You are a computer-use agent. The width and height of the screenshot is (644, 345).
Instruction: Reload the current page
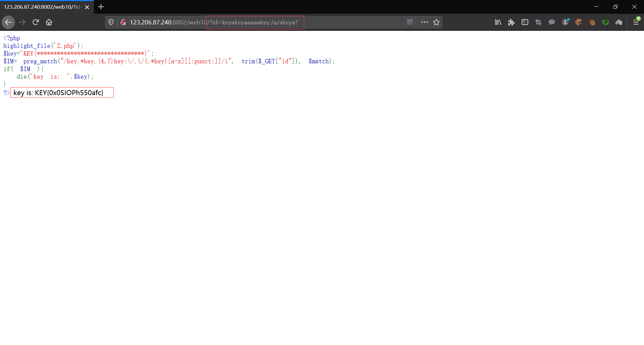(36, 22)
